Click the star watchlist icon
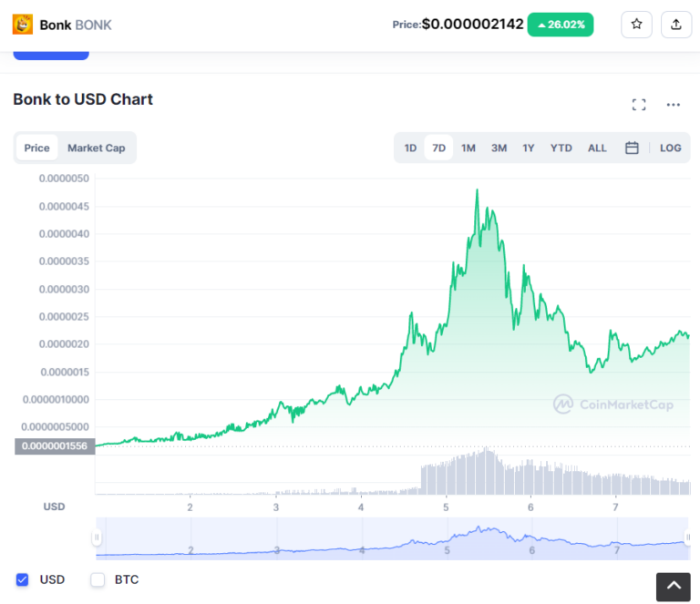This screenshot has height=604, width=700. tap(636, 25)
